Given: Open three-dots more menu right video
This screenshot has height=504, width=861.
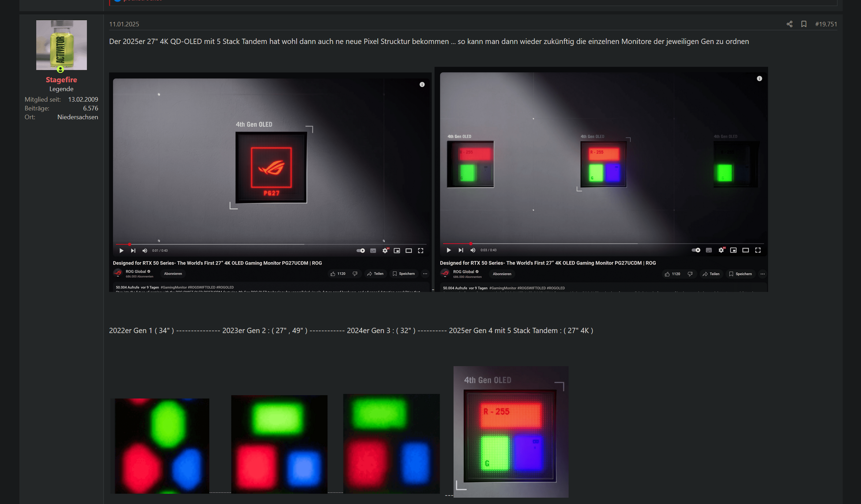Looking at the screenshot, I should pos(762,274).
